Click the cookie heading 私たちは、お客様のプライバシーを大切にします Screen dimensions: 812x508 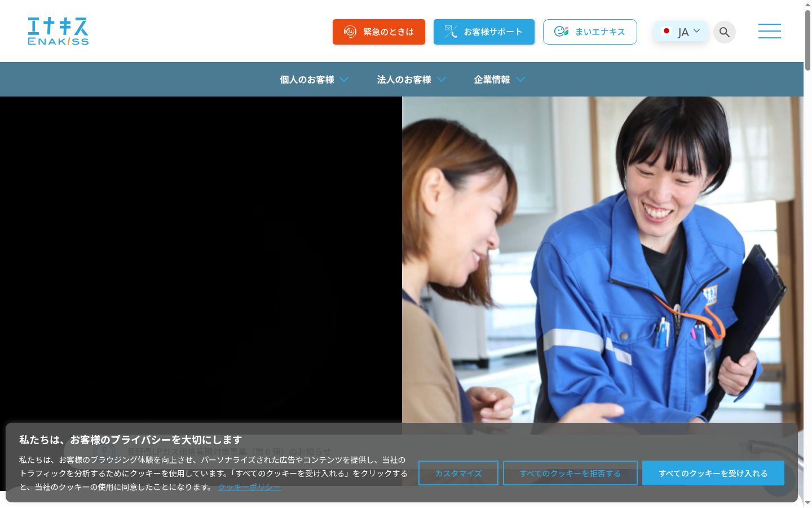coord(130,440)
